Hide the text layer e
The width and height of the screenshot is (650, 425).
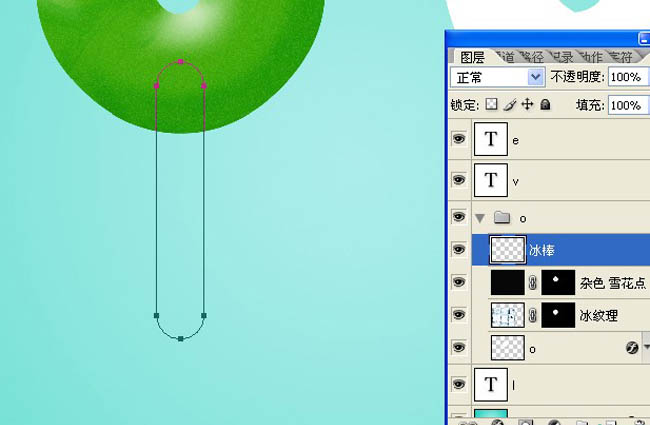click(459, 140)
